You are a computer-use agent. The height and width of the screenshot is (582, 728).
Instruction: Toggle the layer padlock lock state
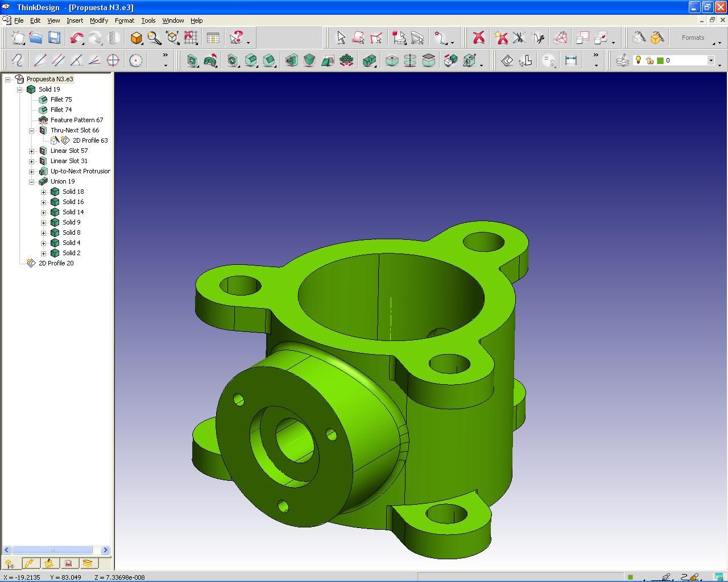click(x=650, y=60)
